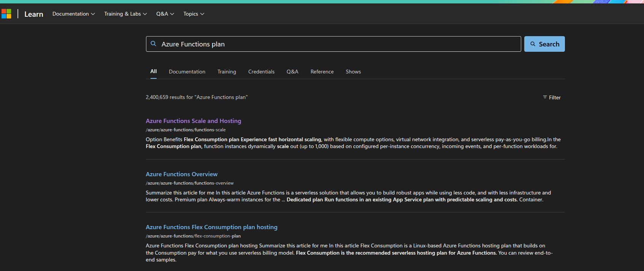Click the magnifier icon inside the search field
644x271 pixels.
coord(154,44)
